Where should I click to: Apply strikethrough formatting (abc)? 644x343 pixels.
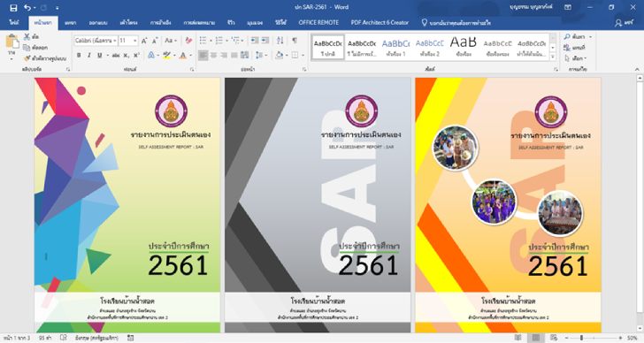click(x=116, y=55)
